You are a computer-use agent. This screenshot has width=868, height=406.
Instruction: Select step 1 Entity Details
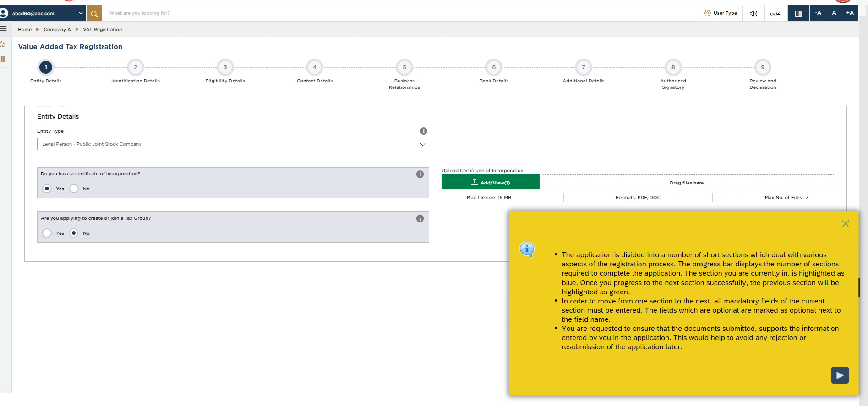click(x=46, y=67)
